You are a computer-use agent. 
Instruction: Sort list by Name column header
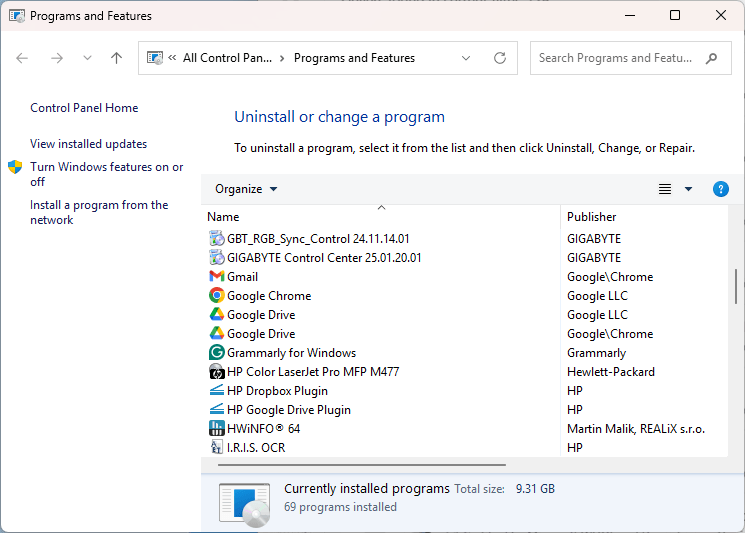point(223,217)
